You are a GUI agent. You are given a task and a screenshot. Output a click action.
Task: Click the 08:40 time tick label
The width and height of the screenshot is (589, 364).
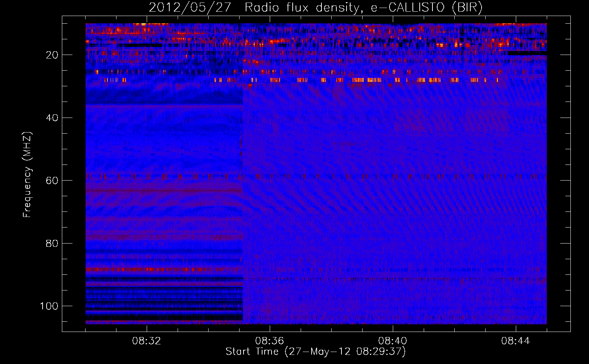click(x=392, y=341)
